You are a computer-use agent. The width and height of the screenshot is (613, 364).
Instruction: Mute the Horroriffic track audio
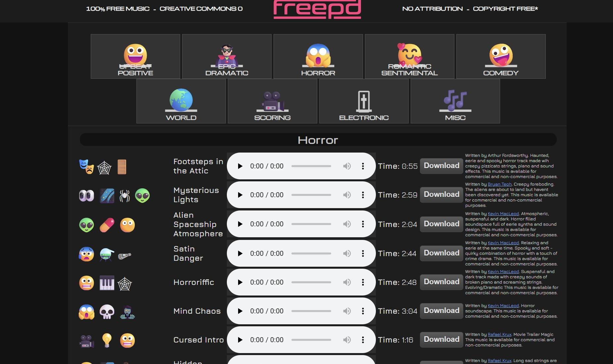point(347,282)
